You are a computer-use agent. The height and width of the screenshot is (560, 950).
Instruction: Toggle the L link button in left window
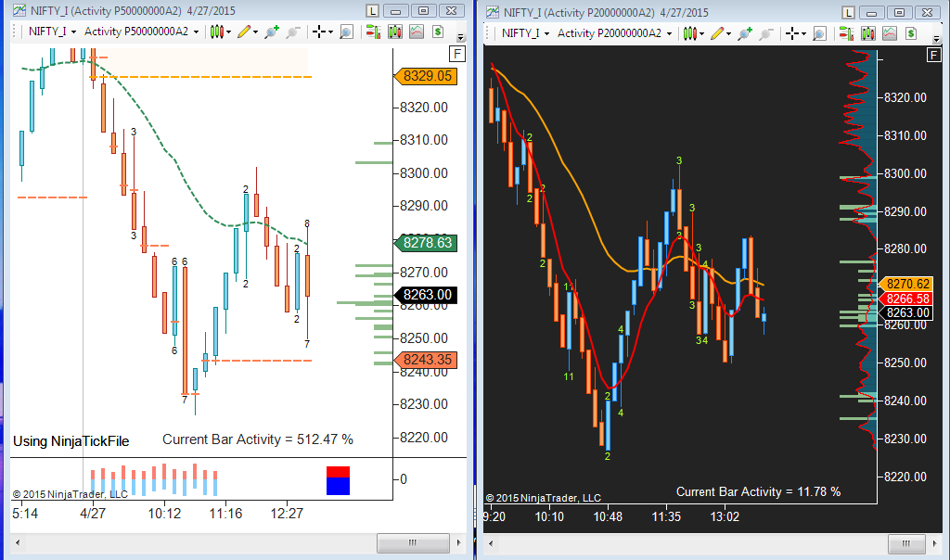coord(373,11)
